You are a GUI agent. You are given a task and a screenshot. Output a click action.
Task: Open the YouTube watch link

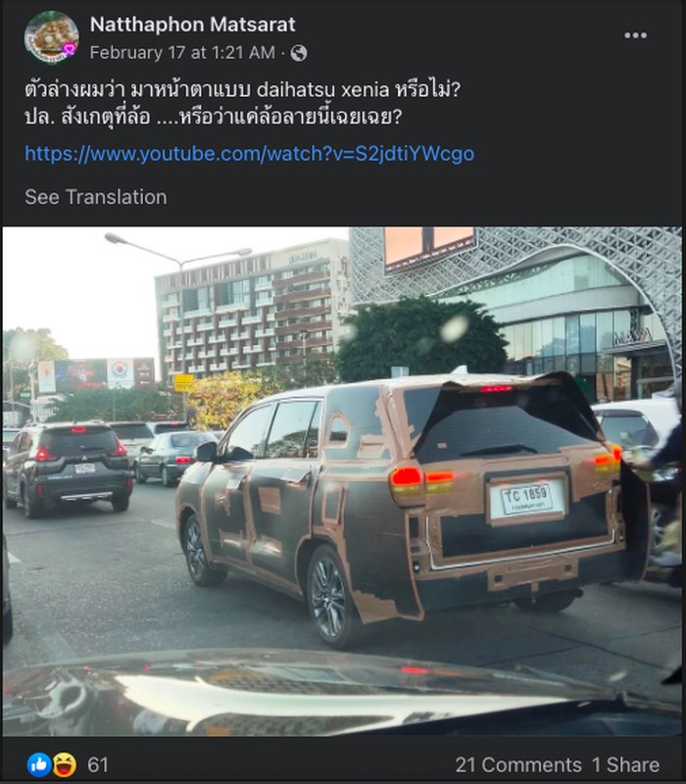[x=250, y=154]
